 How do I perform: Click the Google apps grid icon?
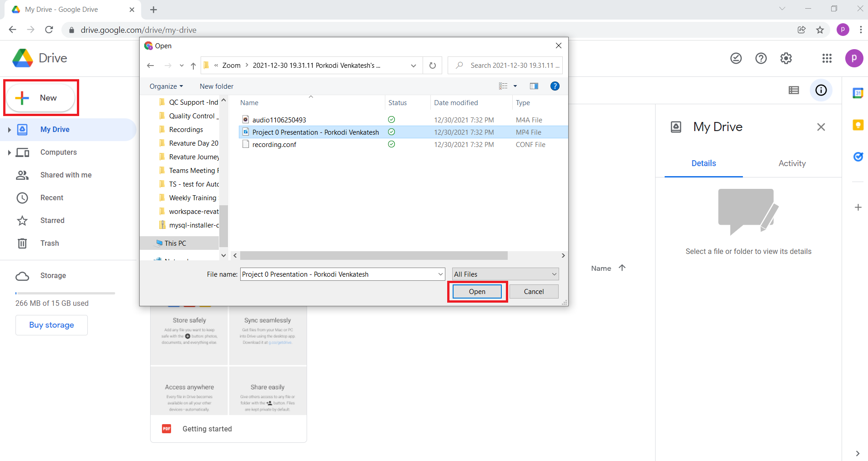tap(827, 58)
